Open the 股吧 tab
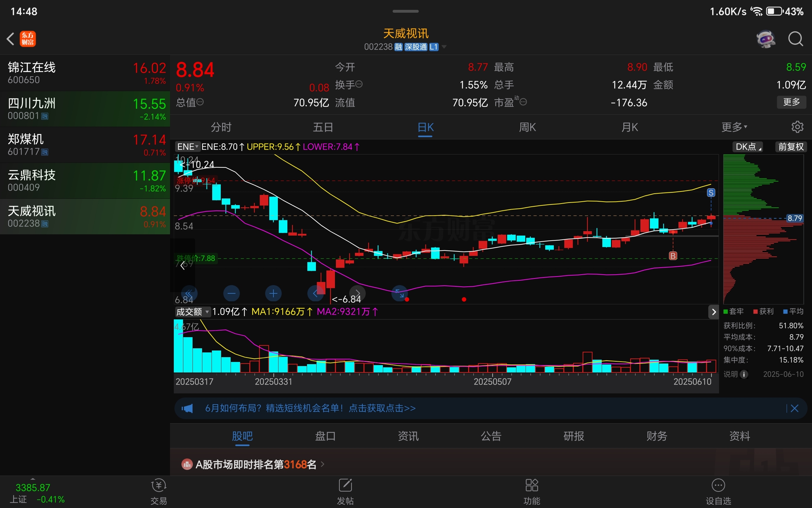 tap(242, 436)
